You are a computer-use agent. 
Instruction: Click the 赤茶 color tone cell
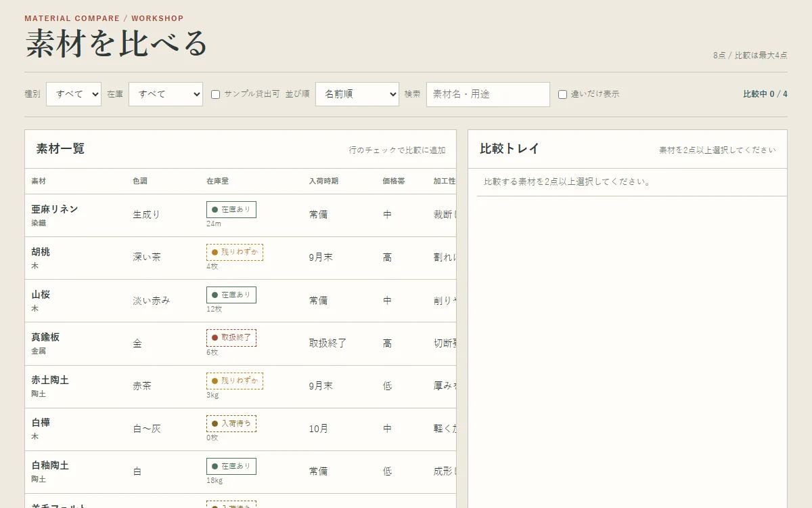click(x=142, y=386)
